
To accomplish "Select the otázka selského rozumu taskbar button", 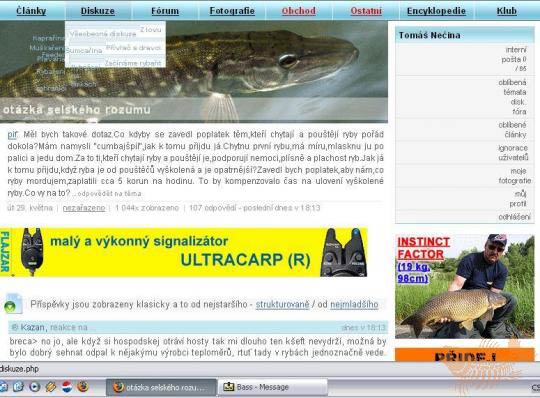I will point(161,387).
